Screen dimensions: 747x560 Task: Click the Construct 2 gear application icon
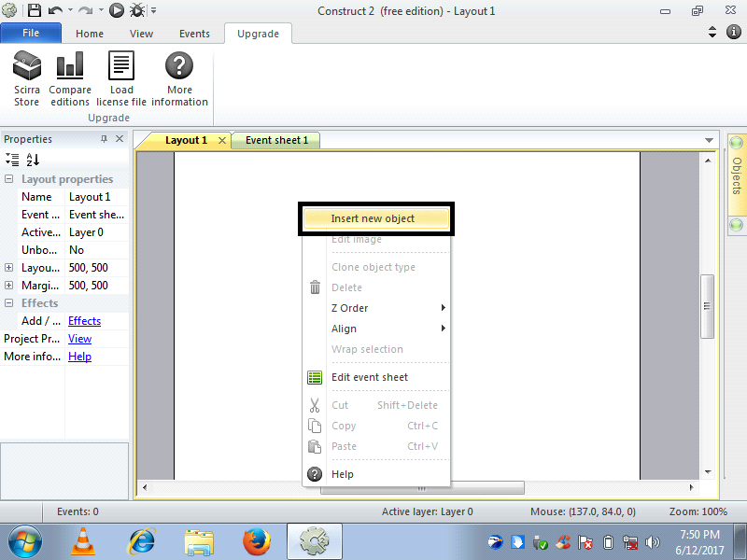coord(9,10)
